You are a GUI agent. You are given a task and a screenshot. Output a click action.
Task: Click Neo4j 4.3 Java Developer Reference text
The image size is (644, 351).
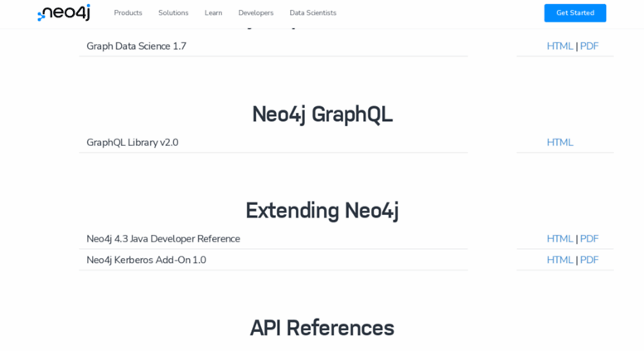click(x=163, y=239)
